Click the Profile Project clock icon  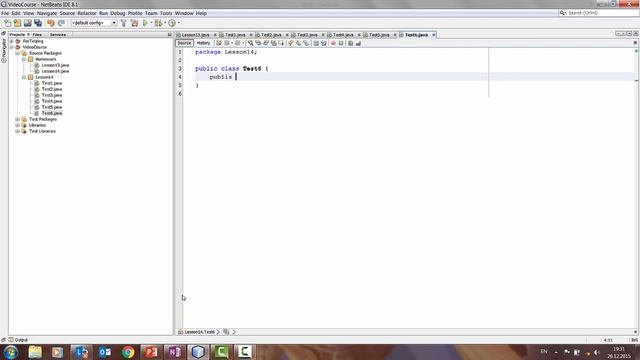(172, 23)
